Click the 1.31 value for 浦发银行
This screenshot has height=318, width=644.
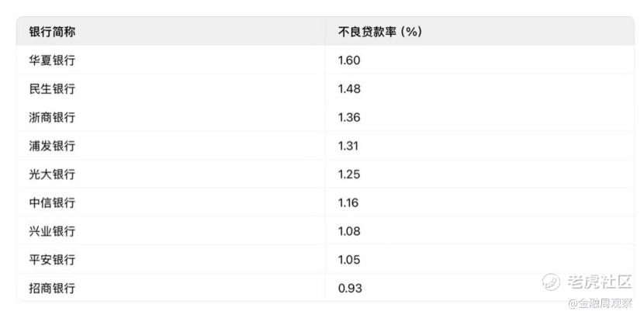pos(348,146)
